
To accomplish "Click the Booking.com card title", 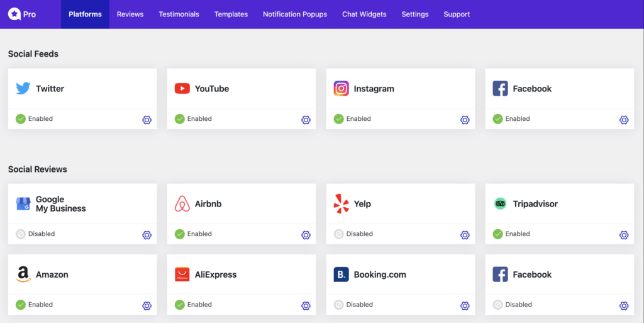I will pos(380,275).
